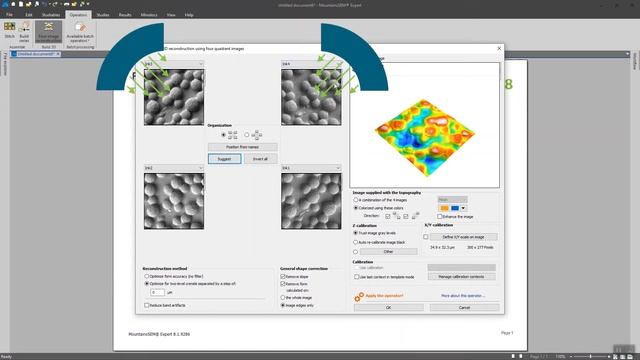Viewport: 640px width, 360px height.
Task: Click the blue color swatch
Action: click(455, 208)
